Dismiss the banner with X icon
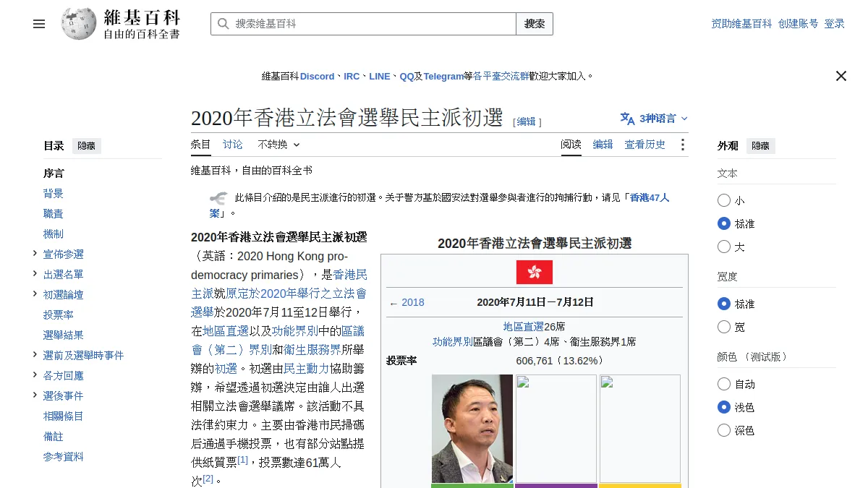Screen dimensions: 868x488 841,76
